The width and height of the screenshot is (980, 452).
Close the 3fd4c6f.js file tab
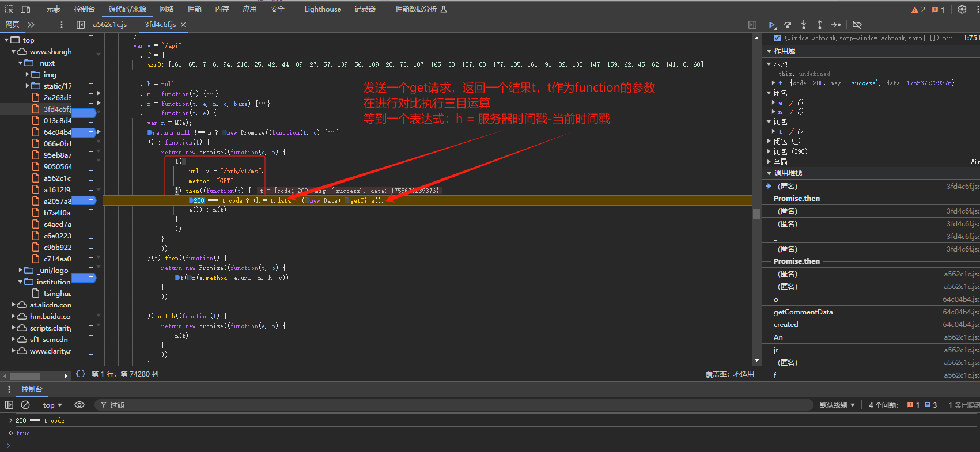(183, 25)
